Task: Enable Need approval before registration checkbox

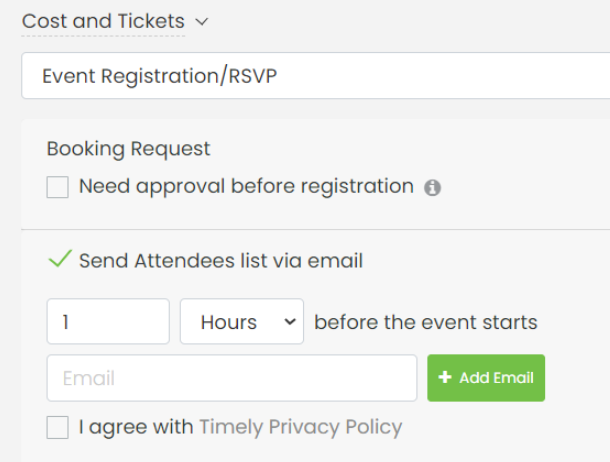Action: coord(58,187)
